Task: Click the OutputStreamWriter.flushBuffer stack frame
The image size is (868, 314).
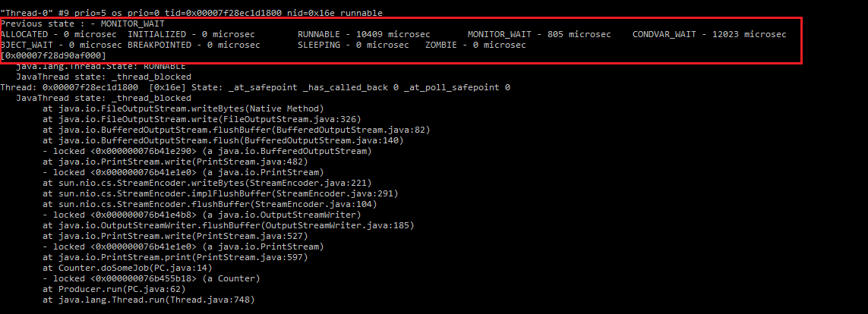Action: 228,225
